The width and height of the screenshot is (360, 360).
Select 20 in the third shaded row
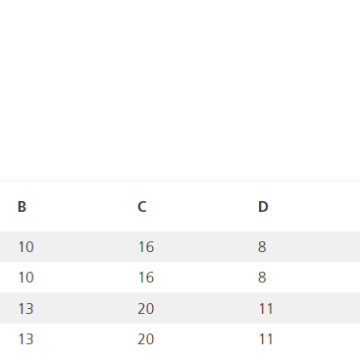[x=146, y=309]
